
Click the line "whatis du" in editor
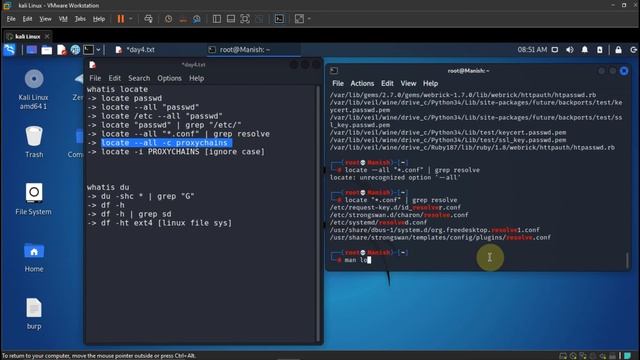point(108,187)
